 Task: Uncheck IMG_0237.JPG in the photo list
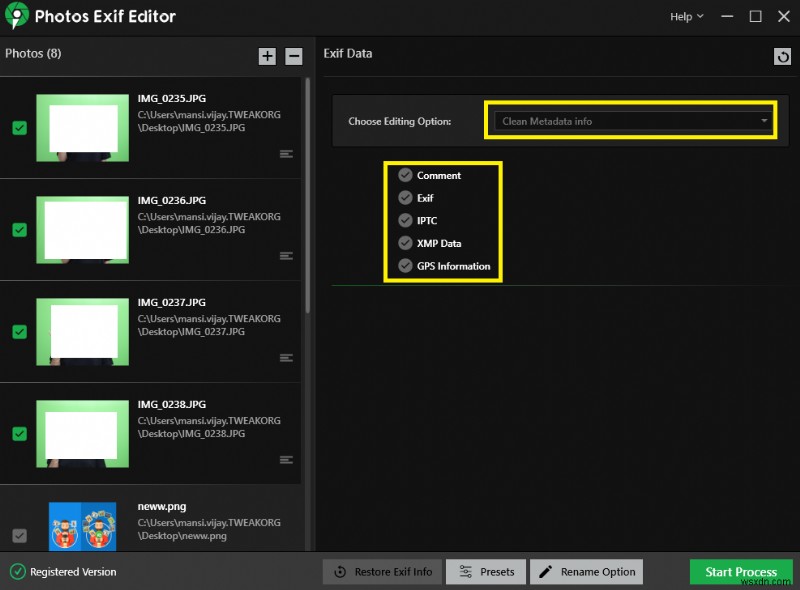click(19, 331)
